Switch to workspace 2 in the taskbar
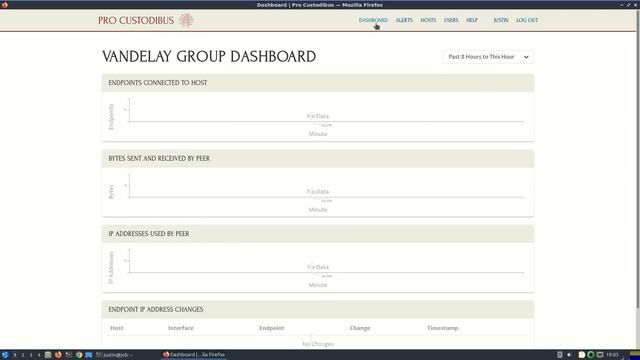 [x=23, y=355]
